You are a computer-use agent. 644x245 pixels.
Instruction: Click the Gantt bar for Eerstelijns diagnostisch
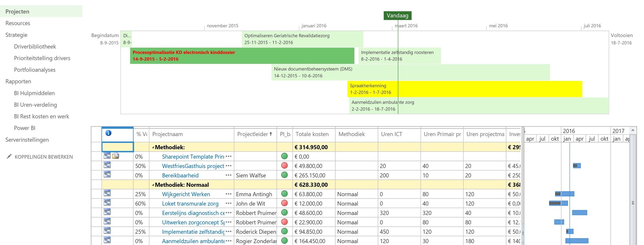tap(580, 213)
